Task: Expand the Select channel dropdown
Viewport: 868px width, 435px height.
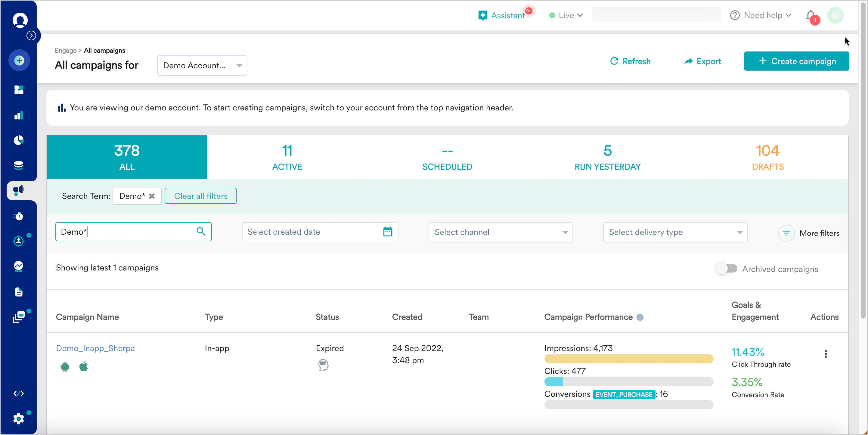Action: 500,232
